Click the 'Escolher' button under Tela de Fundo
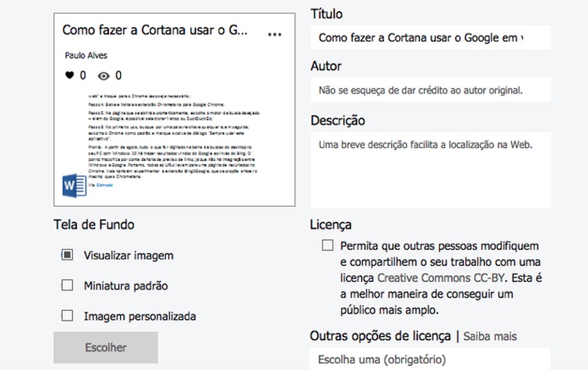 pyautogui.click(x=105, y=347)
